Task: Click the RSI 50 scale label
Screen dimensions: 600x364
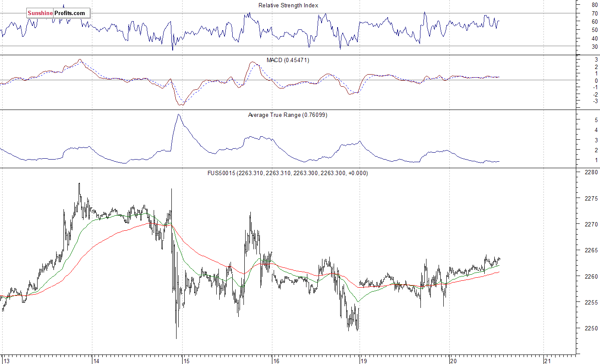Action: (595, 30)
